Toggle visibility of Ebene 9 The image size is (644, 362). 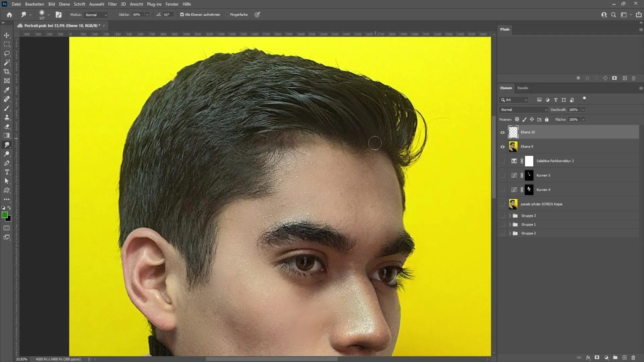(x=502, y=146)
